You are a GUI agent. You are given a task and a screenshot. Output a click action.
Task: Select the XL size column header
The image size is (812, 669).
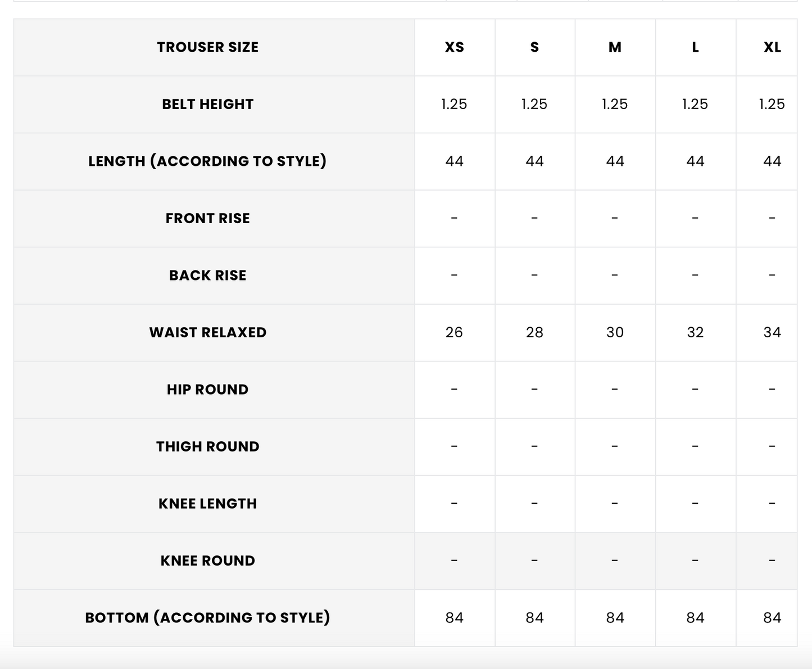772,47
